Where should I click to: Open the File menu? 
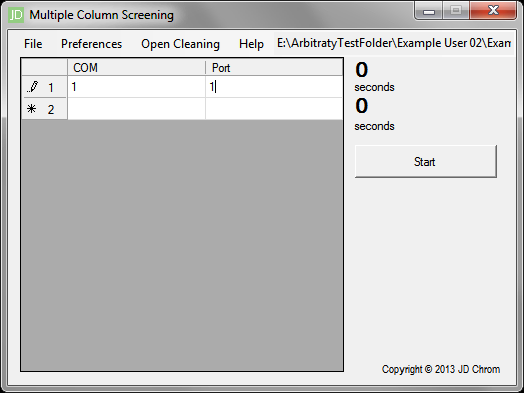tap(33, 44)
